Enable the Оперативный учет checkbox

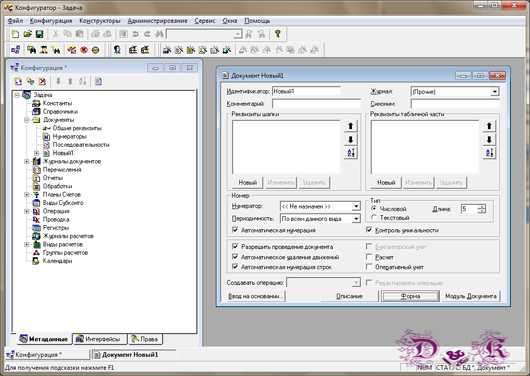[x=369, y=267]
